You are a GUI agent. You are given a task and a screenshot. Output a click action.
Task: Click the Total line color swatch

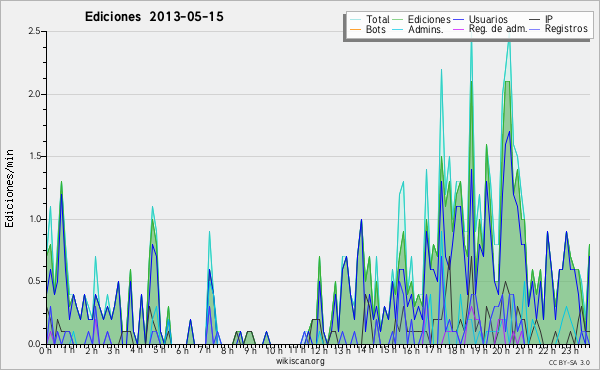click(x=355, y=19)
